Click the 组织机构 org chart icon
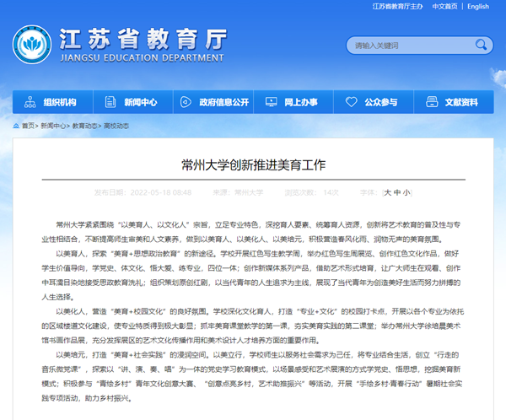This screenshot has height=420, width=506. coord(30,103)
